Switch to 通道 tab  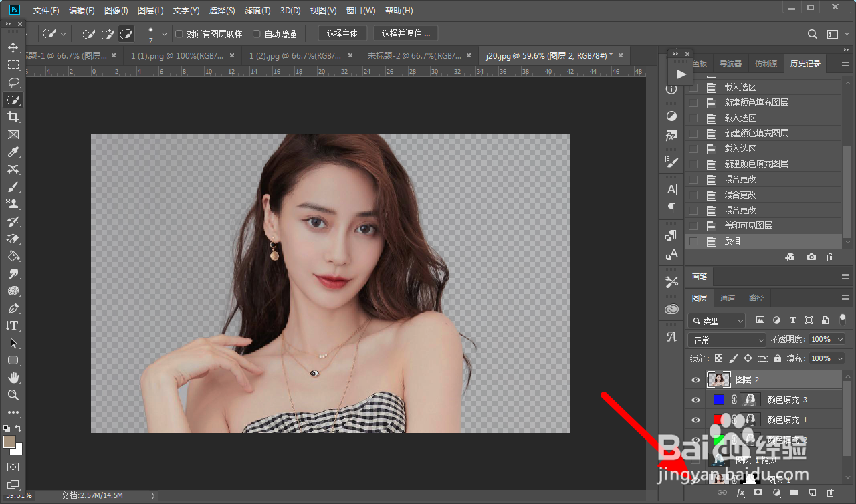tap(728, 298)
